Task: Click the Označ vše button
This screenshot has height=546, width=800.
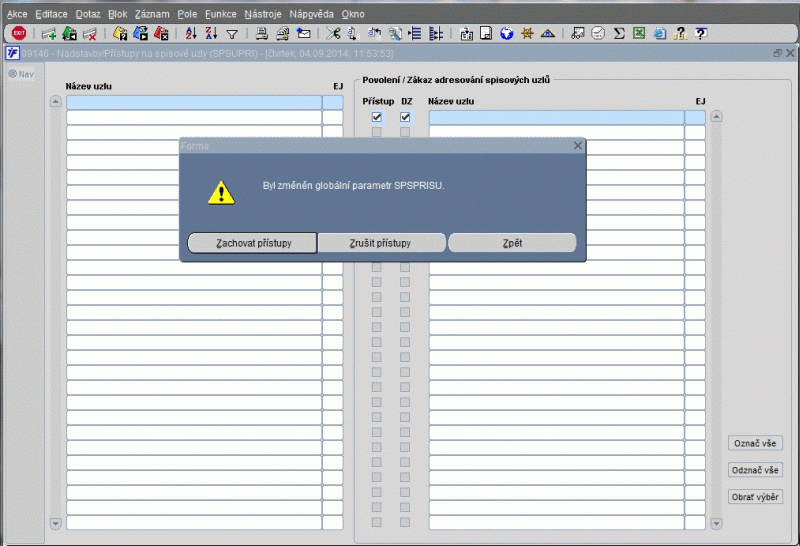Action: (x=755, y=443)
